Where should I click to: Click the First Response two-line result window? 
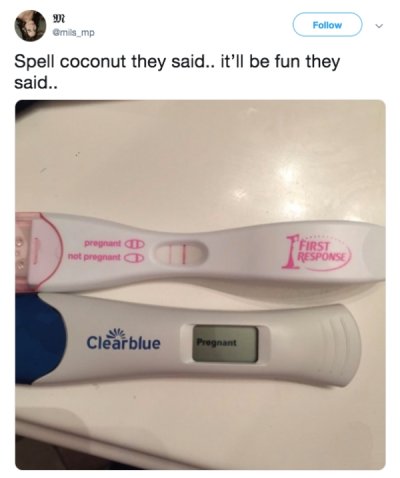pos(179,254)
